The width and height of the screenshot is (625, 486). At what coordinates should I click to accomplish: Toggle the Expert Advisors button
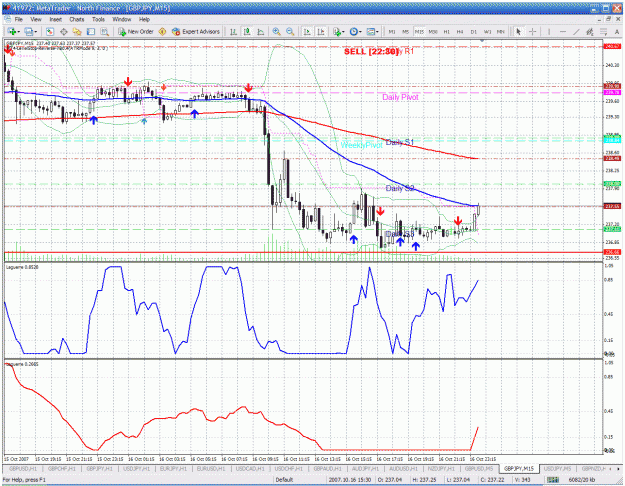[196, 31]
